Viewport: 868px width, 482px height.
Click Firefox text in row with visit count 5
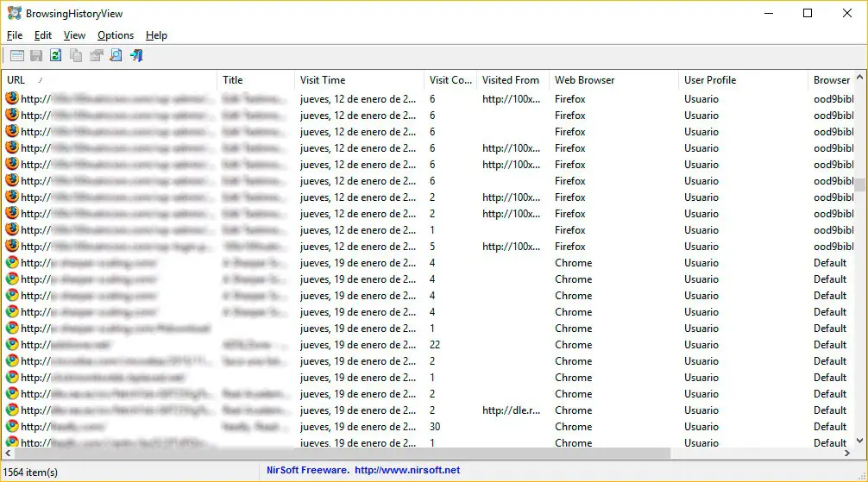pos(570,246)
